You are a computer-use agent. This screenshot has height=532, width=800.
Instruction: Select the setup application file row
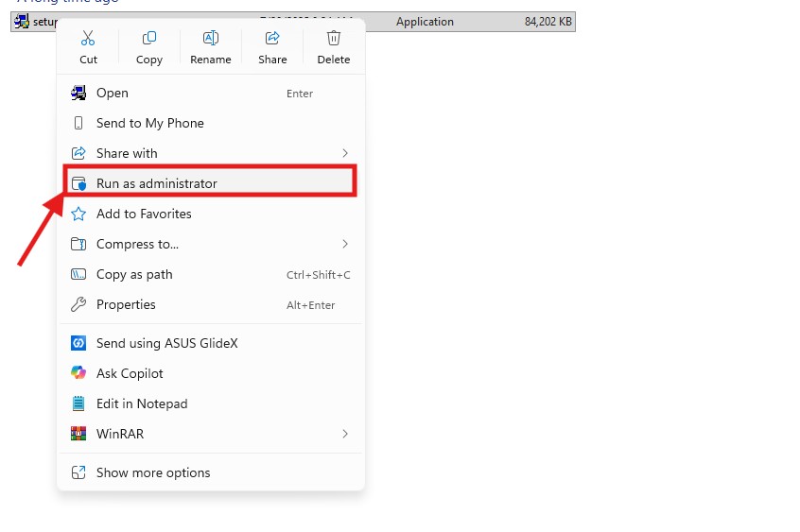pyautogui.click(x=293, y=22)
